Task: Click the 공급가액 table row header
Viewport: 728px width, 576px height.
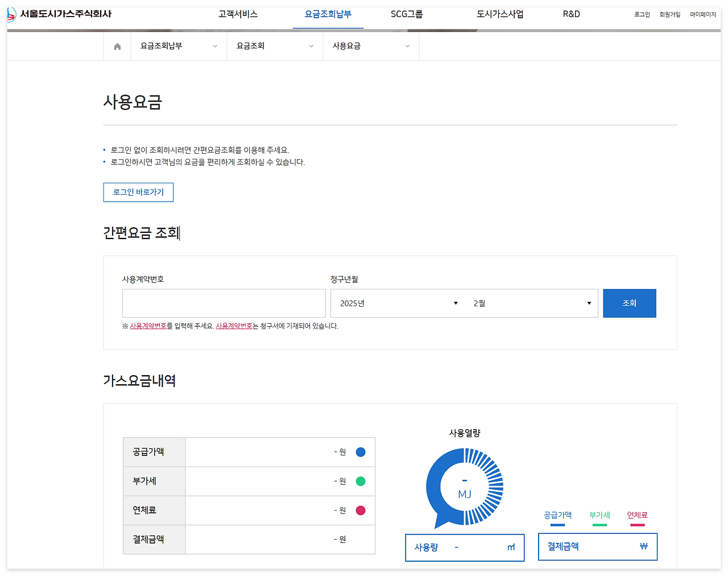Action: tap(154, 452)
